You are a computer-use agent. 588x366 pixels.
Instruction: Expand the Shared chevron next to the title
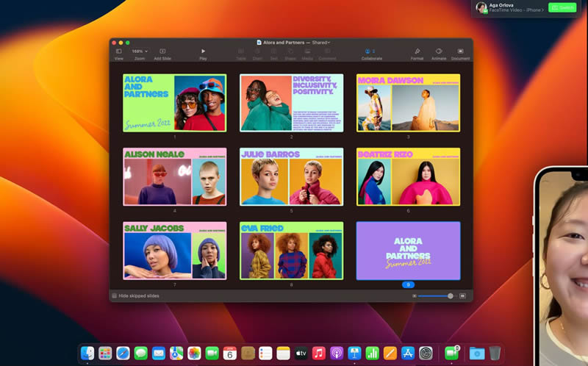coord(329,43)
